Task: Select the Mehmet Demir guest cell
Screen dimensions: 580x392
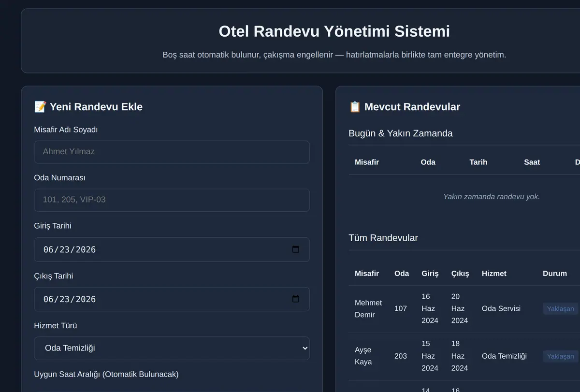Action: tap(369, 308)
